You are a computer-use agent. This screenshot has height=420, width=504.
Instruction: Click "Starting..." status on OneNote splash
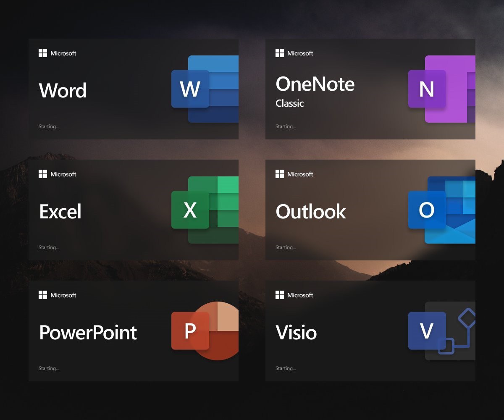[286, 126]
